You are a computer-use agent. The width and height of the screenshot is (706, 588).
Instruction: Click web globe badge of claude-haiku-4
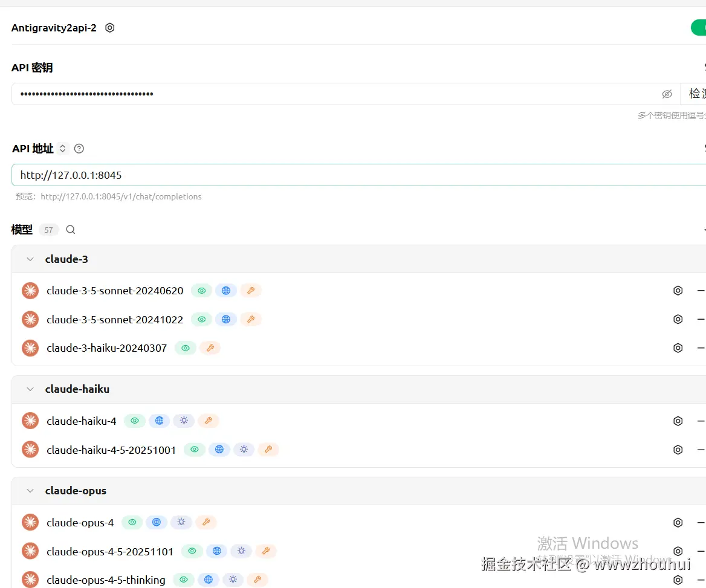160,421
